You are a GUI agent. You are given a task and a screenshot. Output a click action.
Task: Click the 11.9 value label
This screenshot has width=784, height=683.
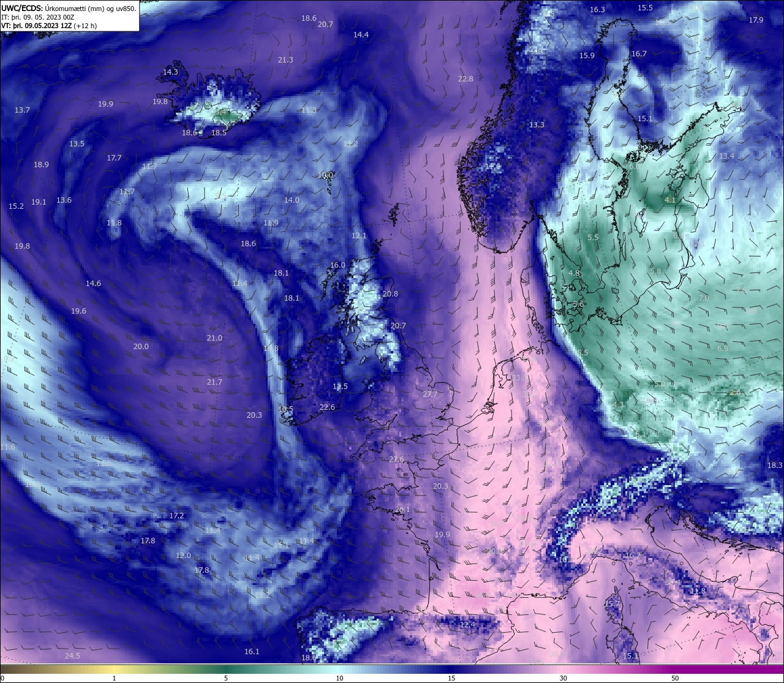point(271,223)
